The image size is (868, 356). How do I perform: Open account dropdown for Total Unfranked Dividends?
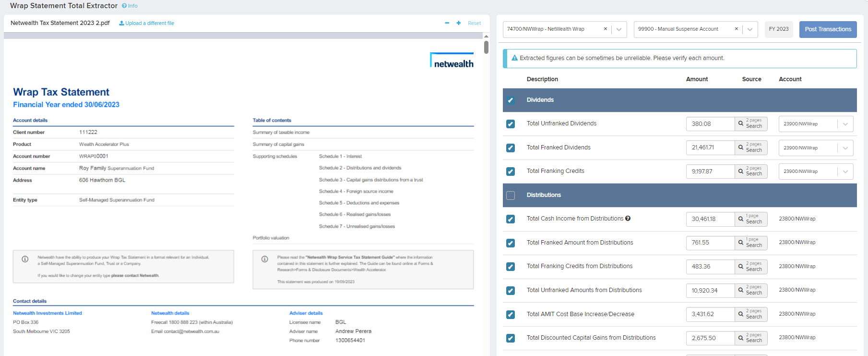(x=845, y=124)
